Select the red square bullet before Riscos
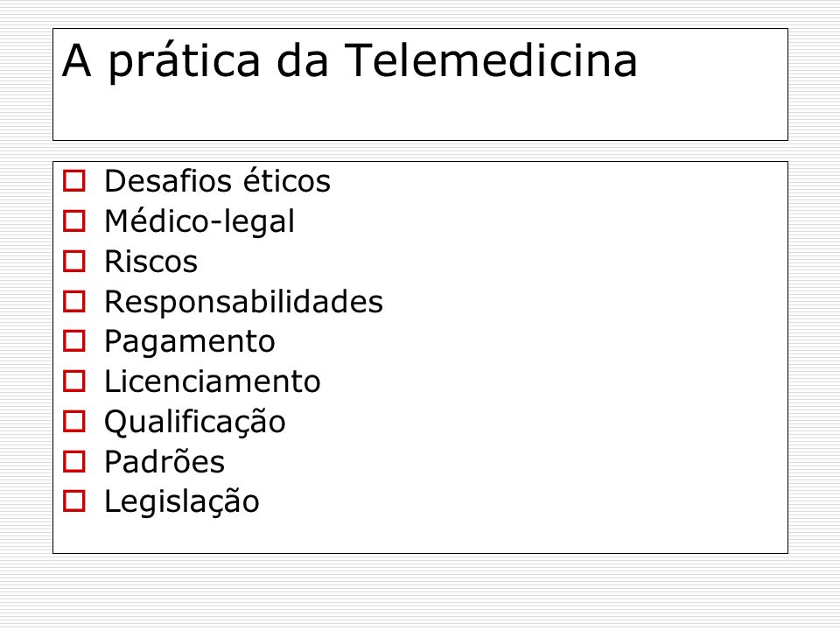 click(x=73, y=262)
